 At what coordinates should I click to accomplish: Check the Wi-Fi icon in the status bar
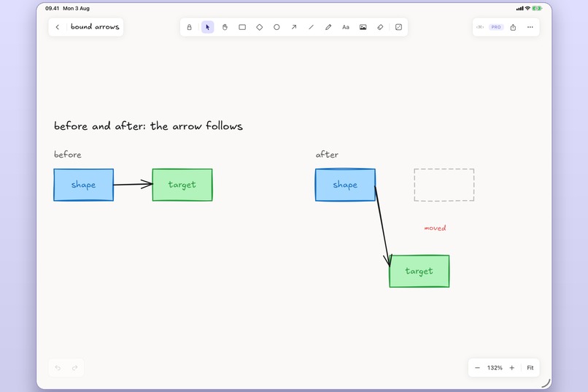pos(527,8)
